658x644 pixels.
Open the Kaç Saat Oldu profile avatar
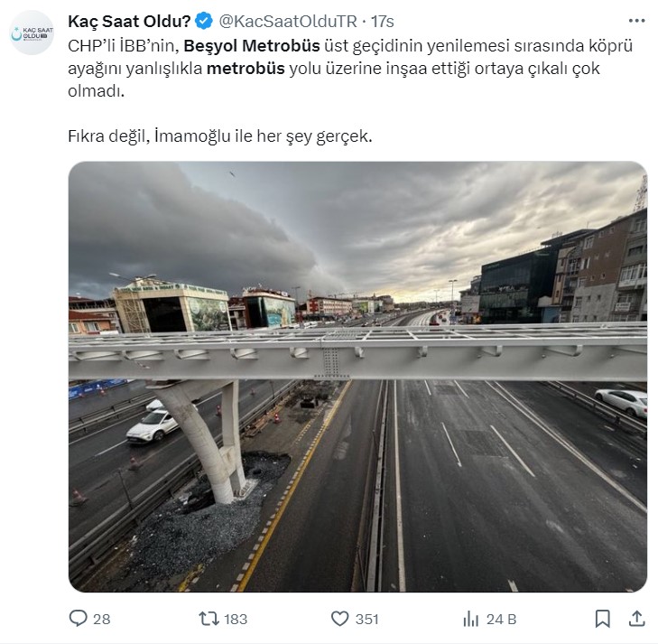coord(32,33)
